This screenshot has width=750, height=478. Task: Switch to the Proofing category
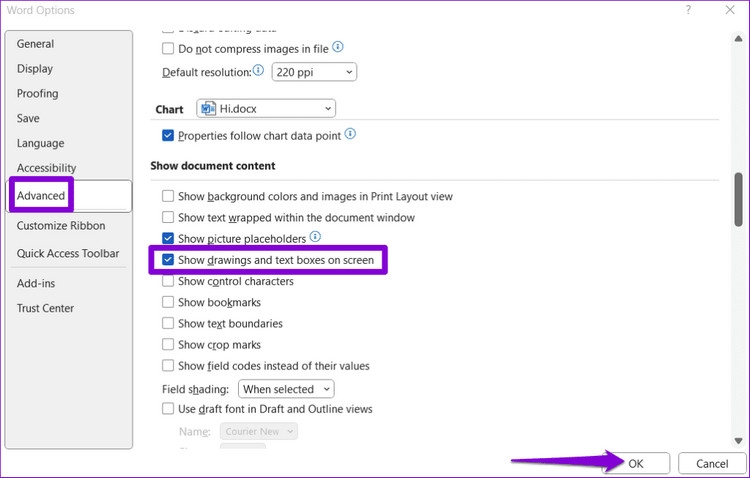click(38, 94)
